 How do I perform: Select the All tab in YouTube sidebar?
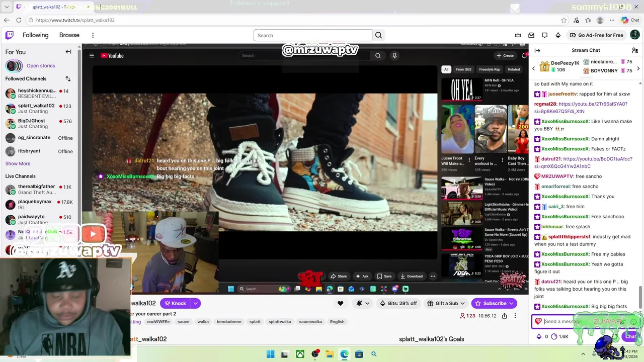pyautogui.click(x=446, y=69)
